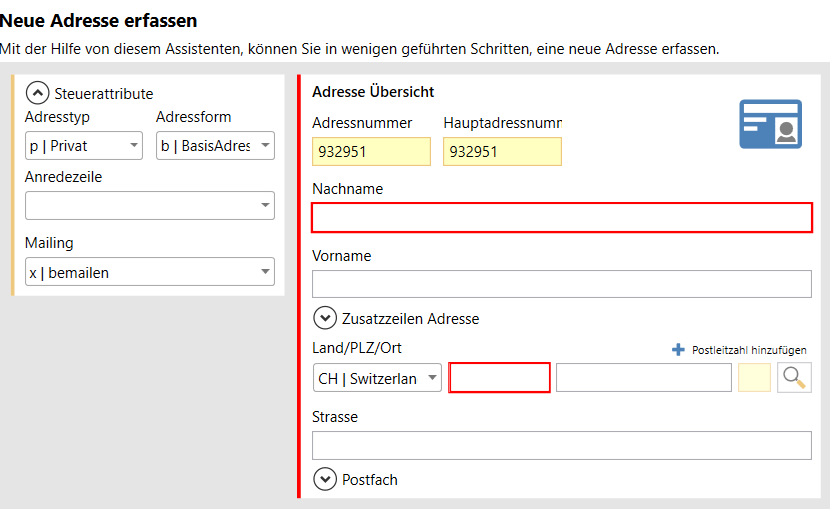Image resolution: width=830 pixels, height=509 pixels.
Task: Click the Ort city input field
Action: (643, 378)
